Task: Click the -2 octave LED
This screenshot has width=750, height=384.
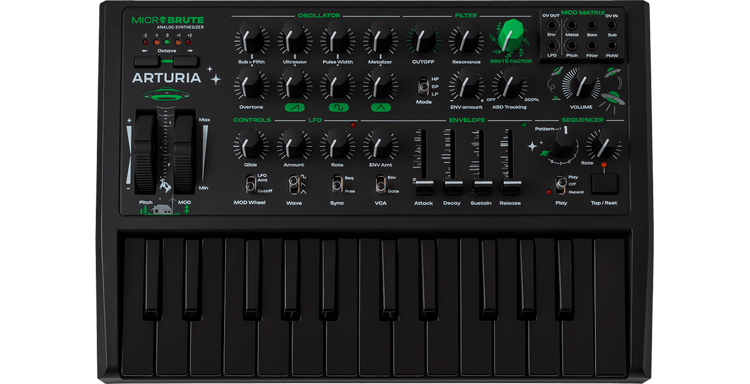Action: coord(145,42)
